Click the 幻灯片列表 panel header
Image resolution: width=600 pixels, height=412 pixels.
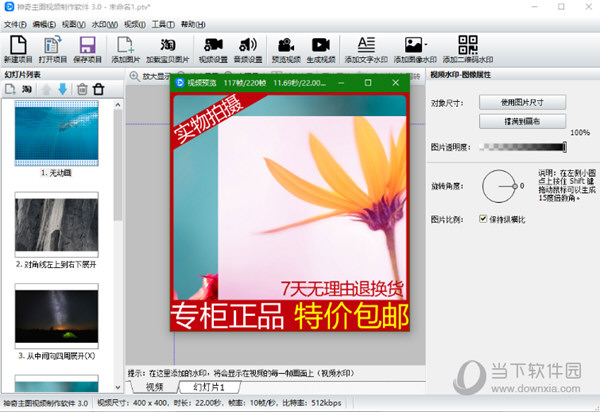point(22,75)
